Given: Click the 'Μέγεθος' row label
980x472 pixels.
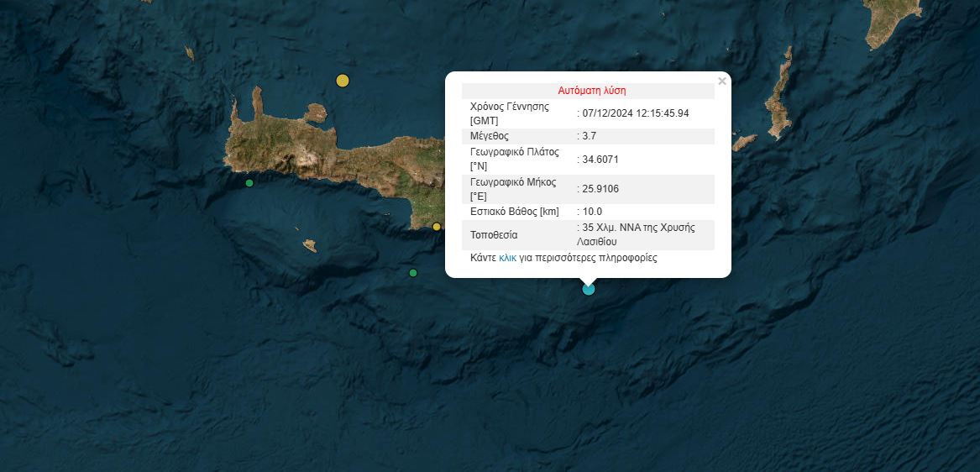Looking at the screenshot, I should pos(490,136).
